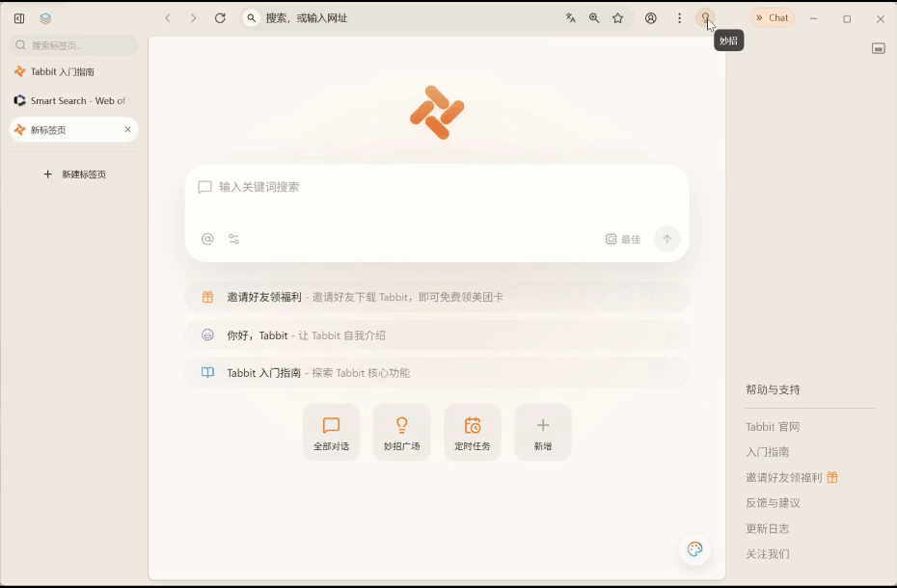The image size is (897, 588).
Task: Open the color palette theme button
Action: click(x=694, y=549)
